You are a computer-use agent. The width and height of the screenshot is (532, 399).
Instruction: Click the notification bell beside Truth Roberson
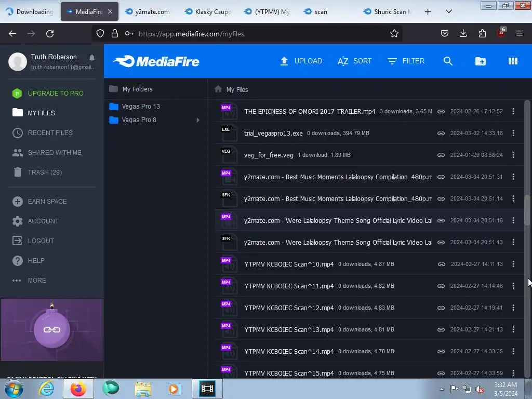coord(92,58)
